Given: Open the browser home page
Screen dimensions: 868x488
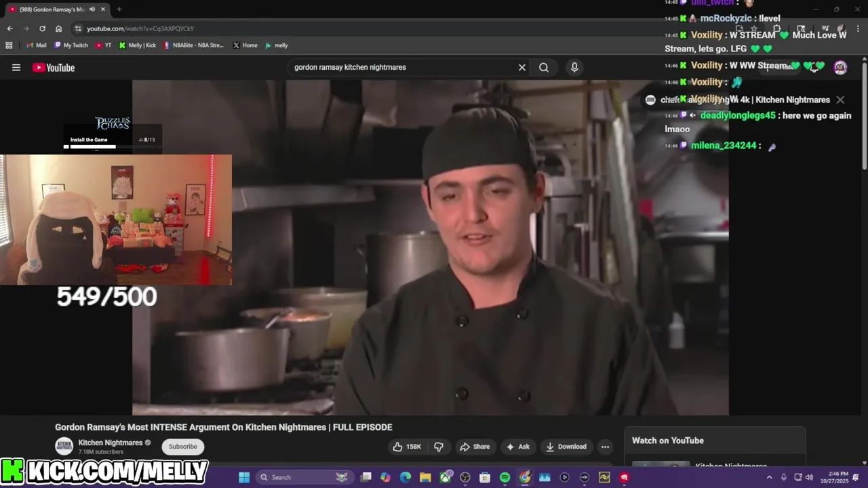Looking at the screenshot, I should (58, 28).
